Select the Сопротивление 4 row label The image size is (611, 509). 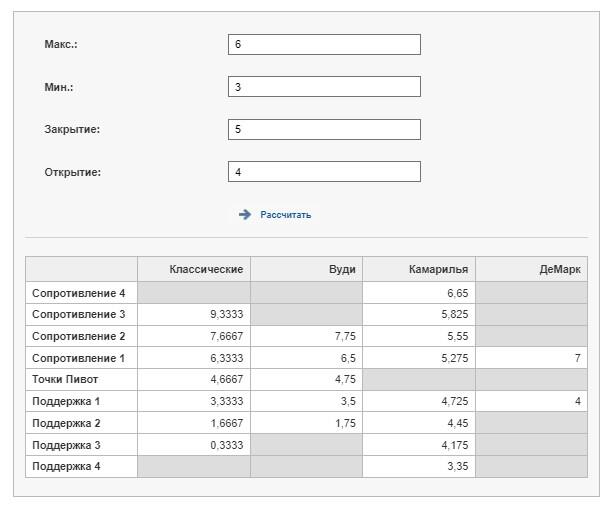click(79, 293)
